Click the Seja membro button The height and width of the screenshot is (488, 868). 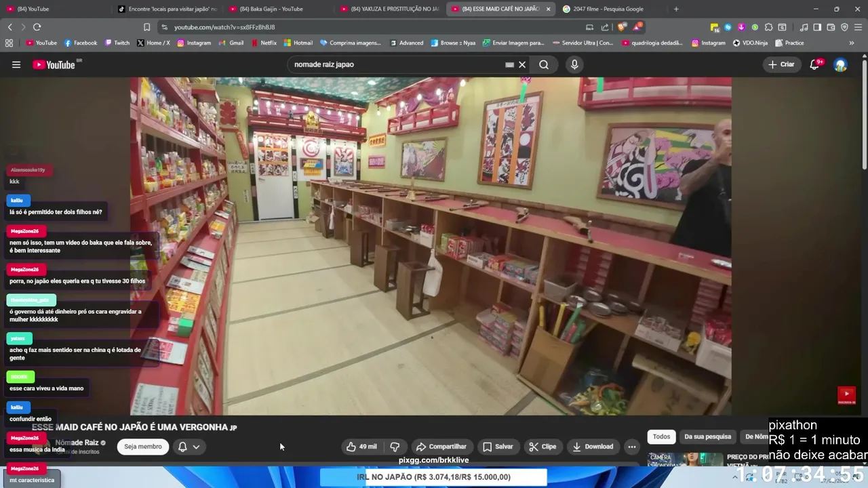click(142, 447)
